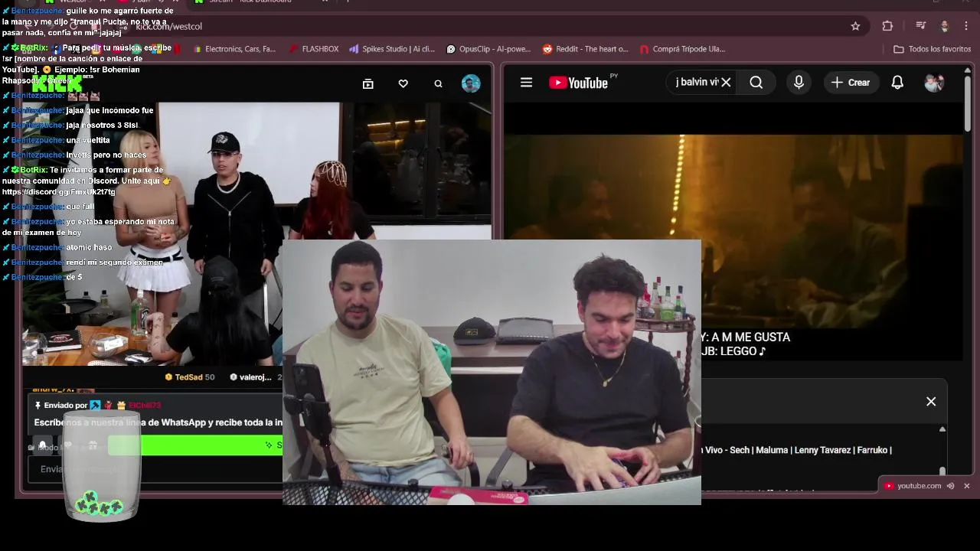Click the pinned WhatsApp message in Kick chat
Image resolution: width=980 pixels, height=551 pixels.
tap(158, 422)
